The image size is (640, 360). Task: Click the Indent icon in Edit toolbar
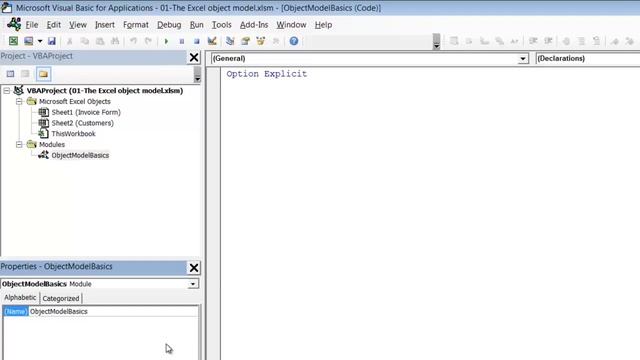pyautogui.click(x=533, y=41)
